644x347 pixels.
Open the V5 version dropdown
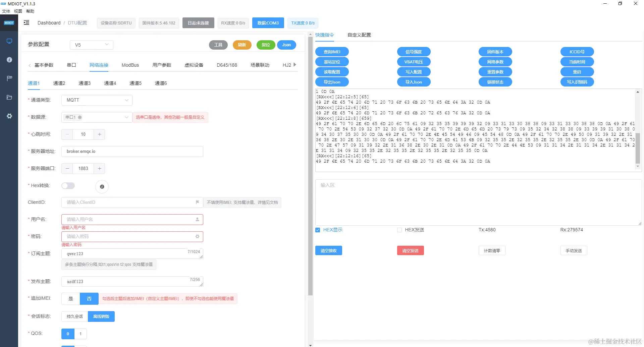click(x=92, y=45)
